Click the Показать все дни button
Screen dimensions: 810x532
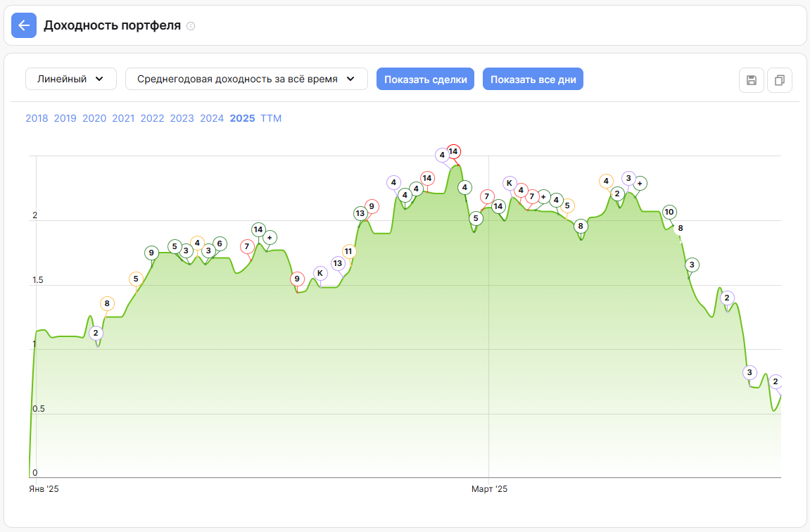pyautogui.click(x=533, y=79)
